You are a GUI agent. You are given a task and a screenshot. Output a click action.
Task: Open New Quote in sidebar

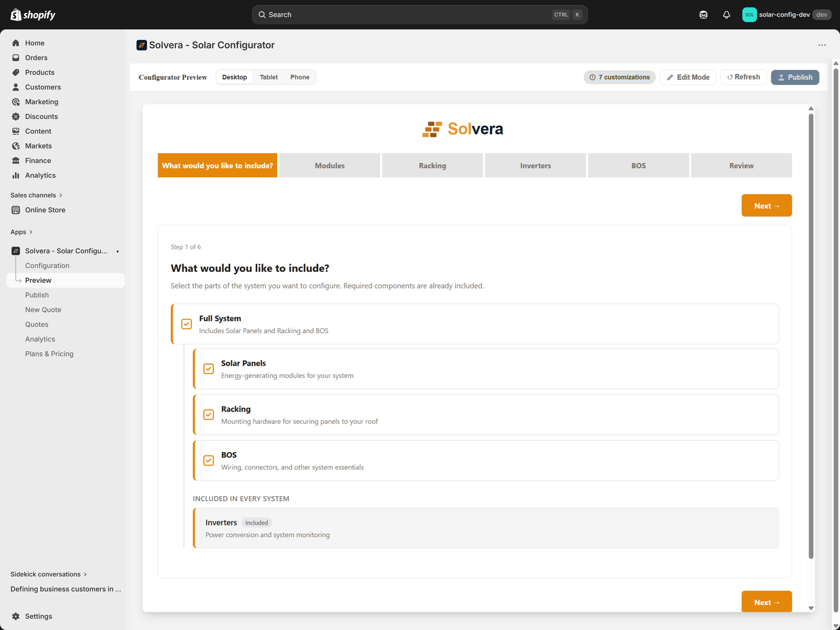point(43,310)
